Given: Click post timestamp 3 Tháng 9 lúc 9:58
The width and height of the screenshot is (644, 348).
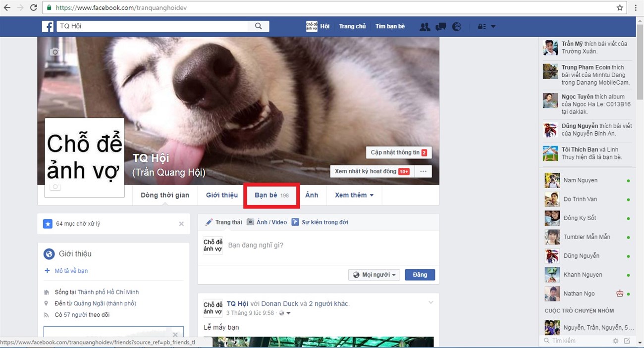Looking at the screenshot, I should pyautogui.click(x=250, y=313).
